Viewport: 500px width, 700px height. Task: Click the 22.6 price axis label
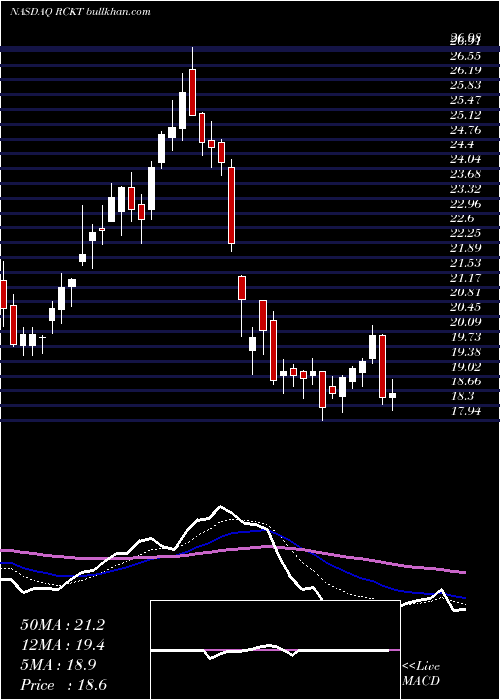(x=464, y=219)
